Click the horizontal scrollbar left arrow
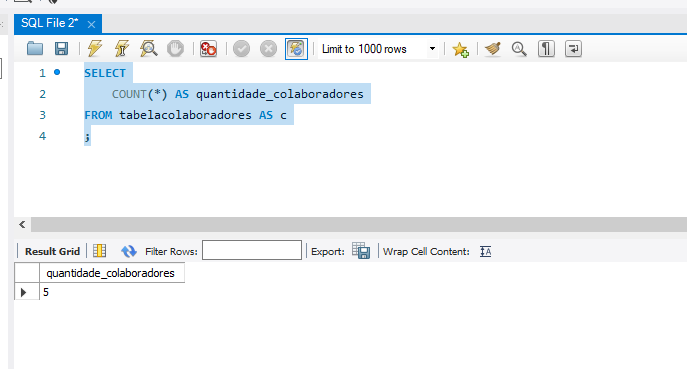Image resolution: width=687 pixels, height=369 pixels. 22,225
